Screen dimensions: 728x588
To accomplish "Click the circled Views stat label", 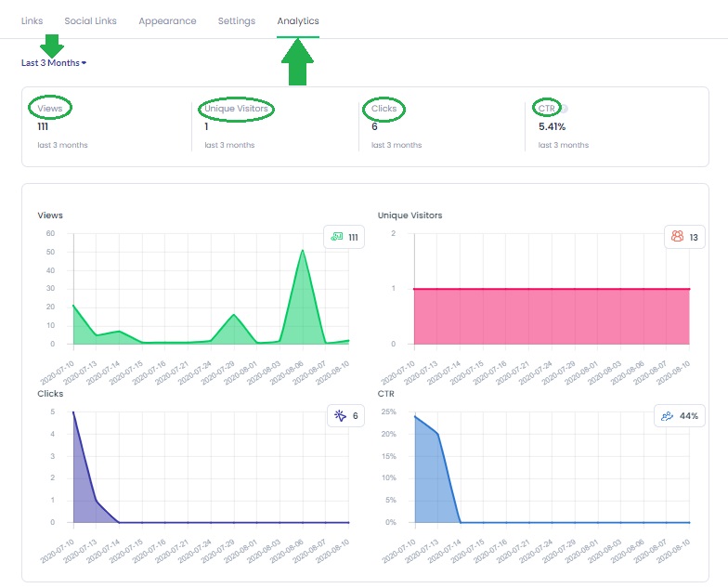I will tap(50, 108).
